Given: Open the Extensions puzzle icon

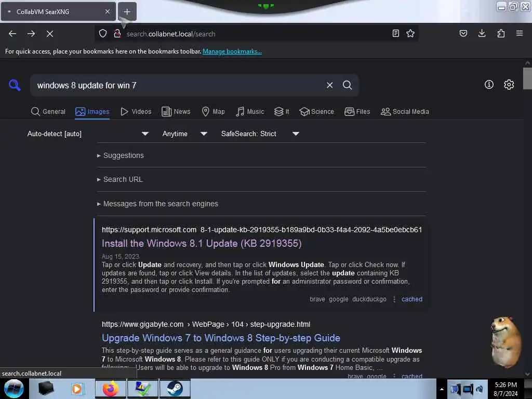Looking at the screenshot, I should (x=501, y=33).
